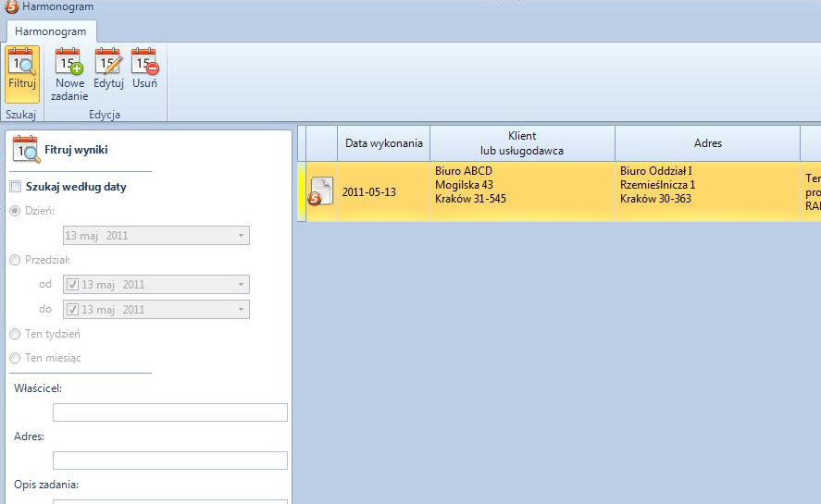Viewport: 821px width, 504px height.
Task: Select the Dzień radio button
Action: pos(15,211)
